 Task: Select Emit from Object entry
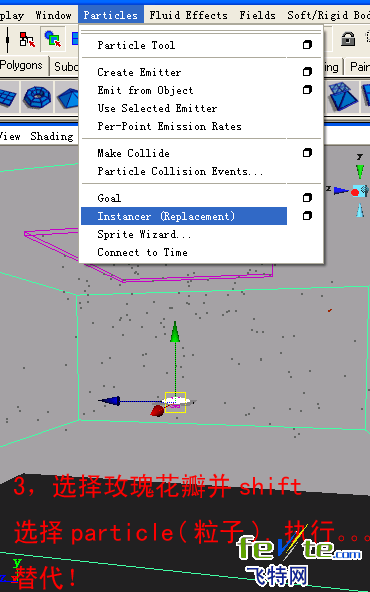point(145,90)
